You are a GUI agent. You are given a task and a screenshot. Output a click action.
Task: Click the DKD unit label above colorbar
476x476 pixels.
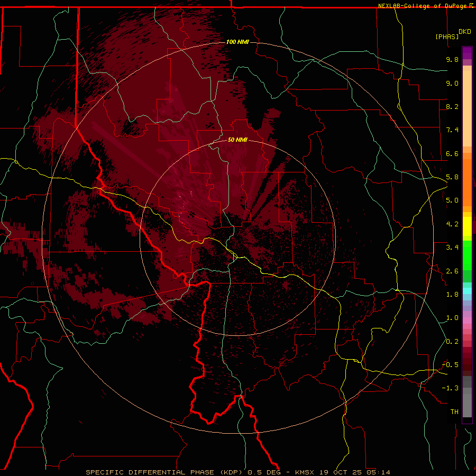464,32
